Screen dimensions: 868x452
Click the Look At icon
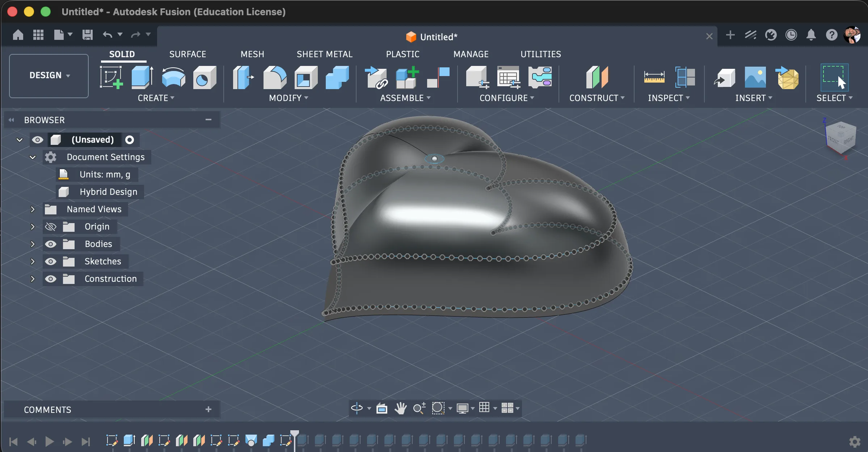(x=382, y=408)
